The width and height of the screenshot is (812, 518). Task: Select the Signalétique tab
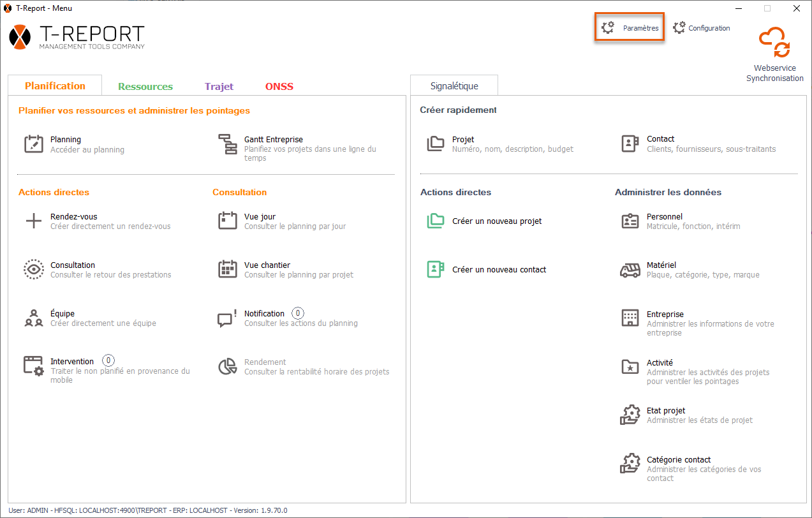pos(454,86)
